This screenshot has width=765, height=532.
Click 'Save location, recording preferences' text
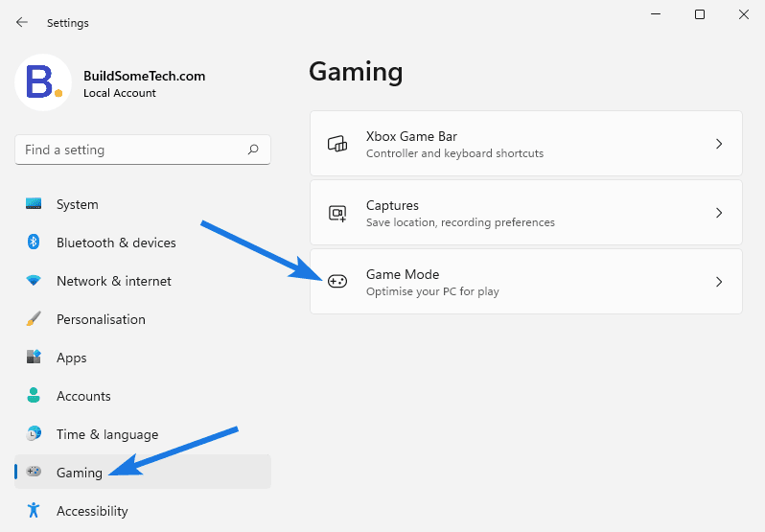tap(460, 222)
